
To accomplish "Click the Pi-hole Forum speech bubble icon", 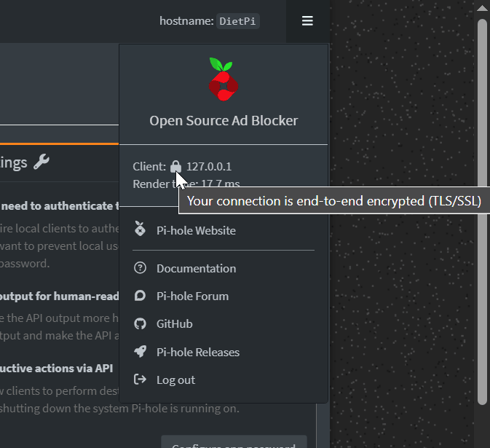I will pos(140,296).
